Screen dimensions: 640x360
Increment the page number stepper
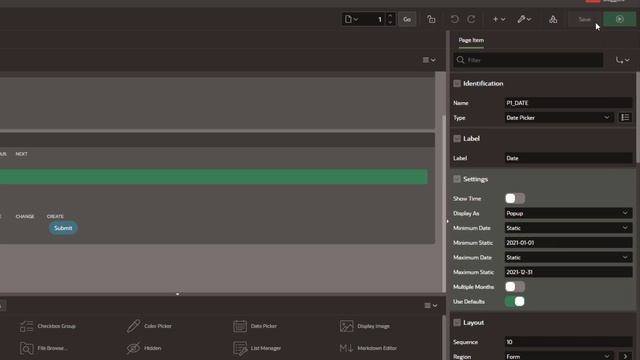click(x=390, y=16)
